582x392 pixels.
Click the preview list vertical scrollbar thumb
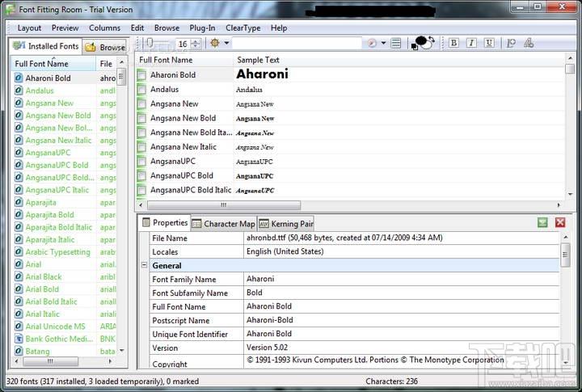coord(570,69)
